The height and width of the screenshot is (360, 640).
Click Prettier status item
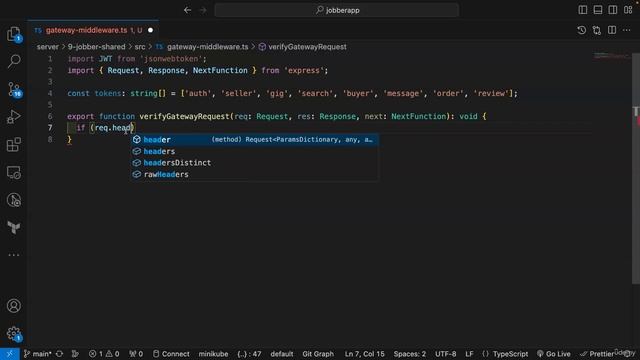(597, 354)
